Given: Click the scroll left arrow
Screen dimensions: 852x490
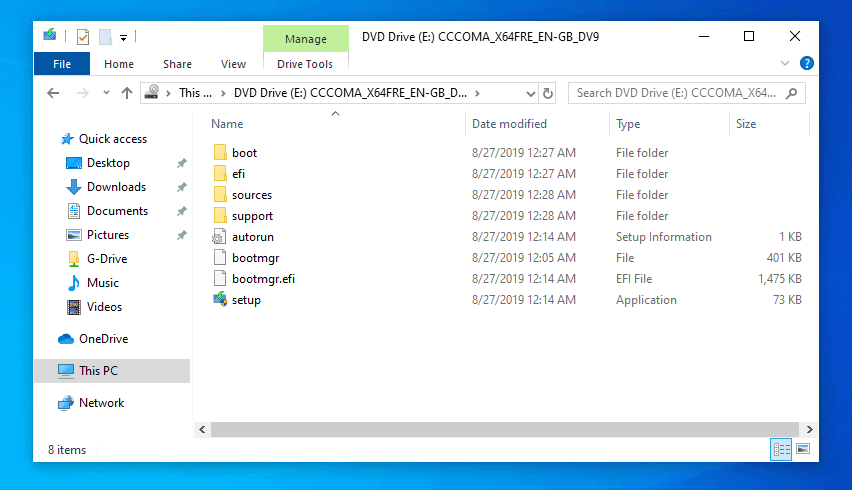Looking at the screenshot, I should click(x=202, y=429).
